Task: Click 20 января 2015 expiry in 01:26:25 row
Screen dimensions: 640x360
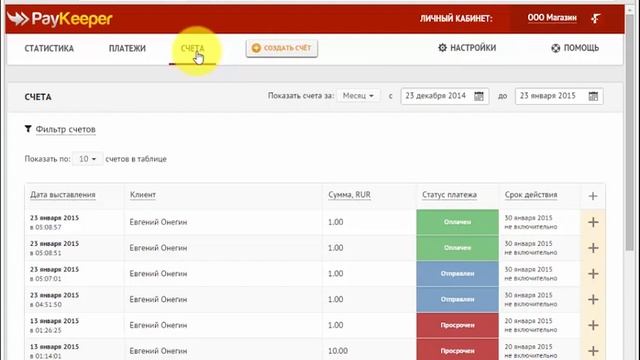Action: click(x=528, y=321)
